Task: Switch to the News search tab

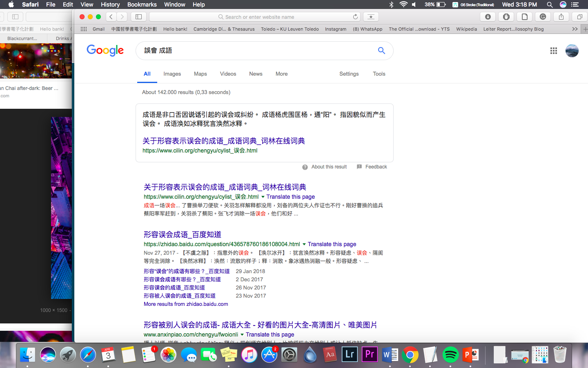Action: [x=256, y=74]
